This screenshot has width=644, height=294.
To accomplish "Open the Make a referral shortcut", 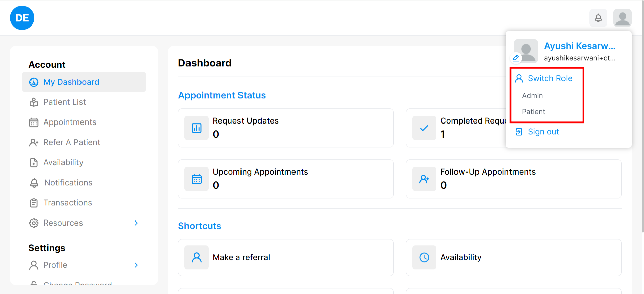I will (x=241, y=257).
